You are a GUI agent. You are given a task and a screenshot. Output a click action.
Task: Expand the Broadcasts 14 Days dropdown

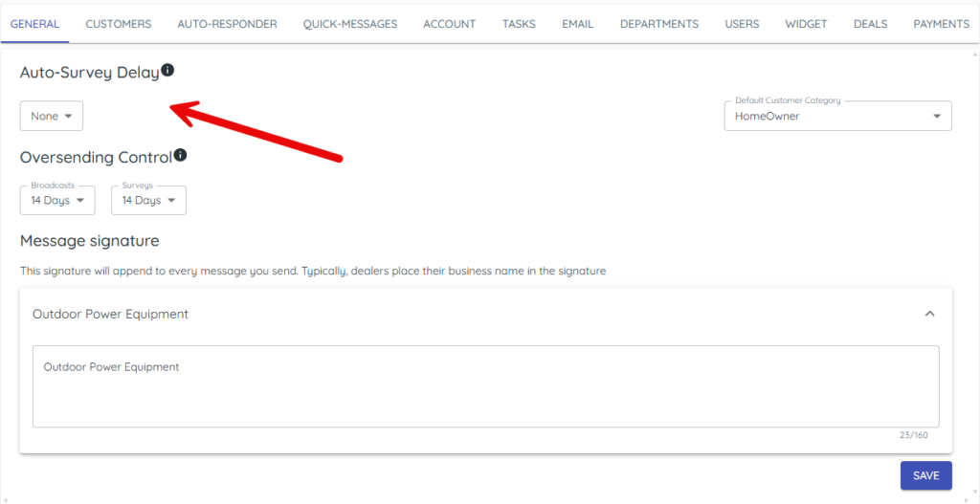click(x=57, y=200)
